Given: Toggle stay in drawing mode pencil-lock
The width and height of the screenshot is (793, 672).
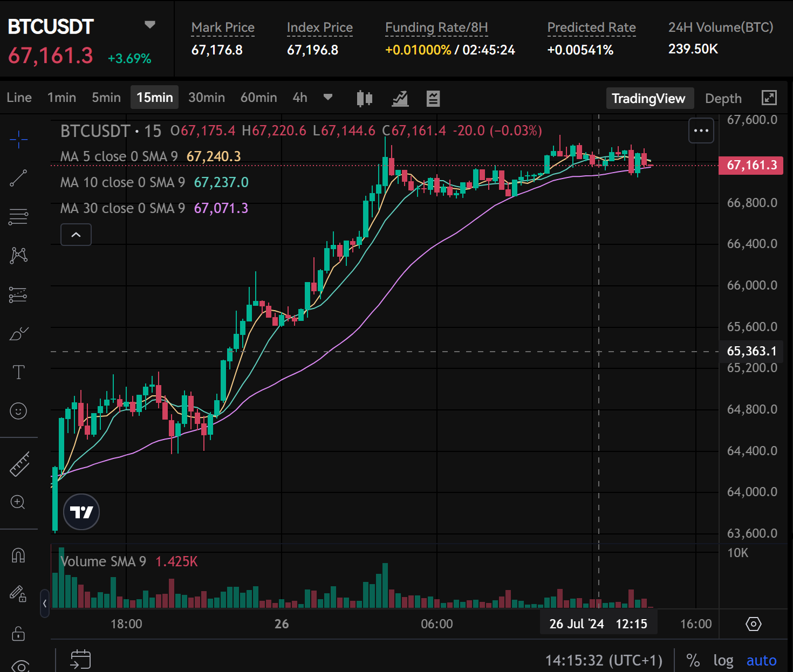Looking at the screenshot, I should [x=18, y=594].
